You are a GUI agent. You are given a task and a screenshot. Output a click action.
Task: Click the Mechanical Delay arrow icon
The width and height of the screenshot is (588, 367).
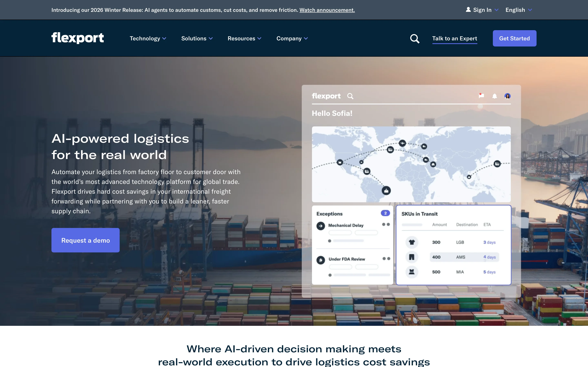coord(321,226)
